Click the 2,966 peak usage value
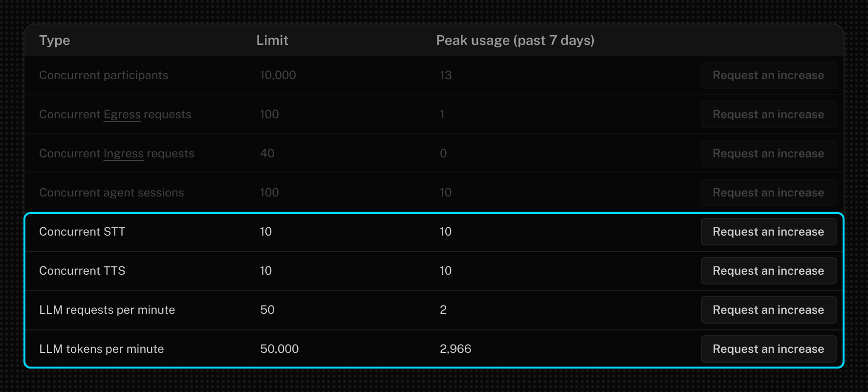This screenshot has height=392, width=868. (456, 349)
